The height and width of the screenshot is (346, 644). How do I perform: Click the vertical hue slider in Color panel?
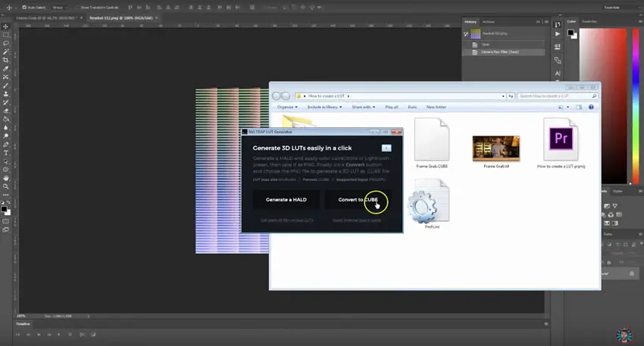(636, 106)
